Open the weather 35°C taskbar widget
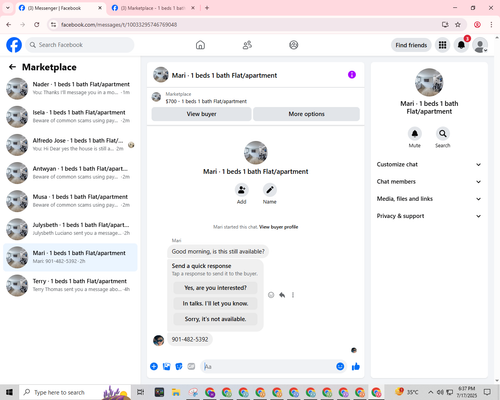The width and height of the screenshot is (500, 400). 406,392
